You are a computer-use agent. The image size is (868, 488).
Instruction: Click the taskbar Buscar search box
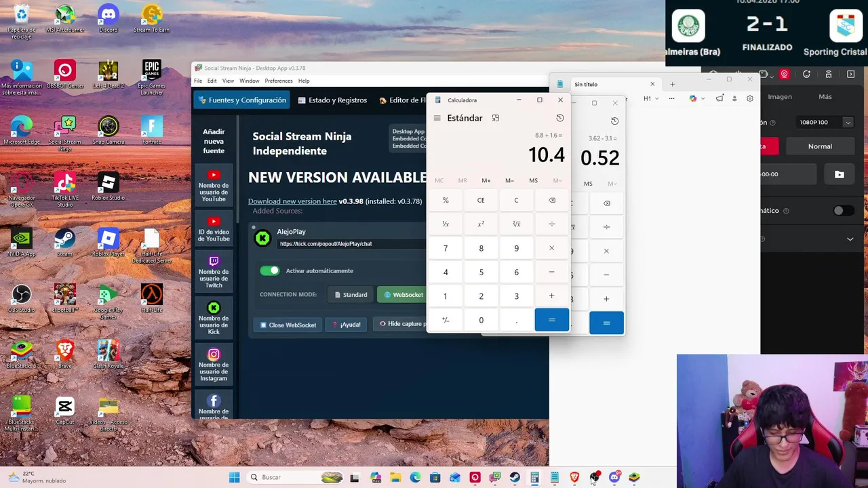(x=295, y=477)
